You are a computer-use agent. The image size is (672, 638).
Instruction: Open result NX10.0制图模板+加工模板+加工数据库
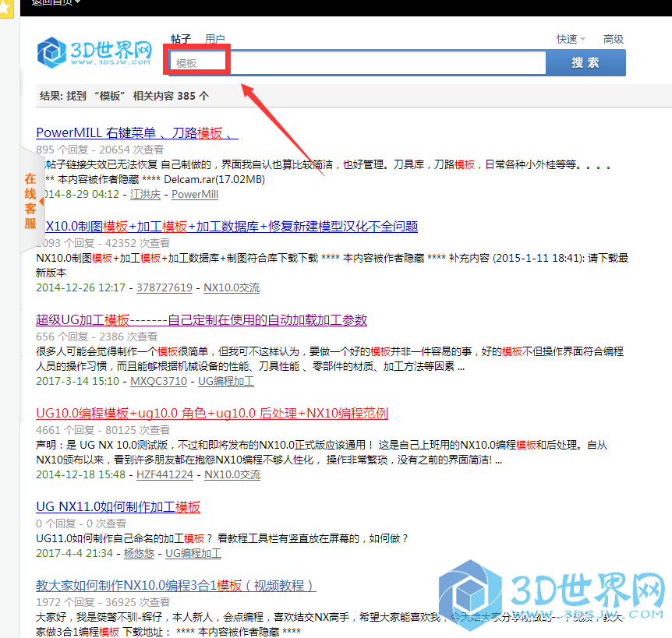[232, 226]
